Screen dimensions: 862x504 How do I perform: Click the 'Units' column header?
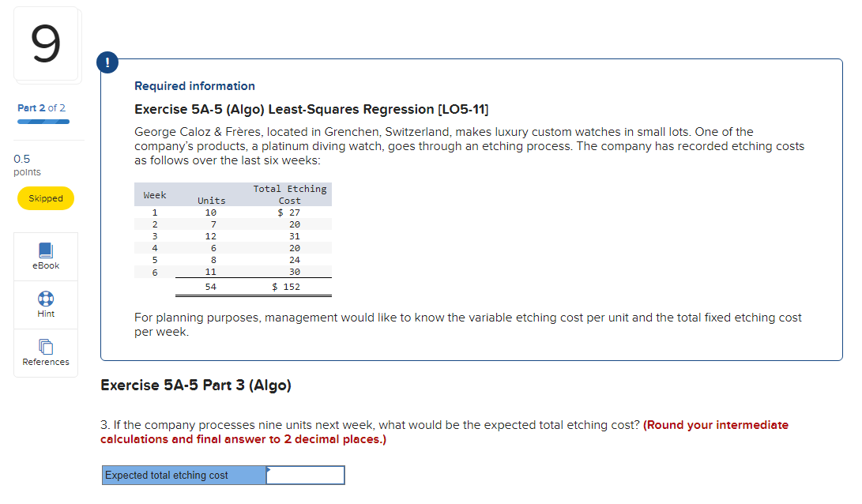212,201
